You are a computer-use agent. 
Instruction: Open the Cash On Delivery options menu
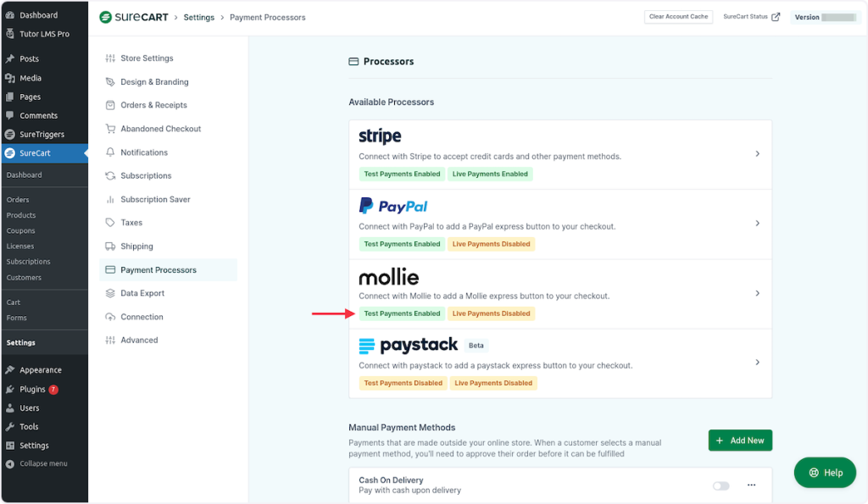pyautogui.click(x=751, y=485)
